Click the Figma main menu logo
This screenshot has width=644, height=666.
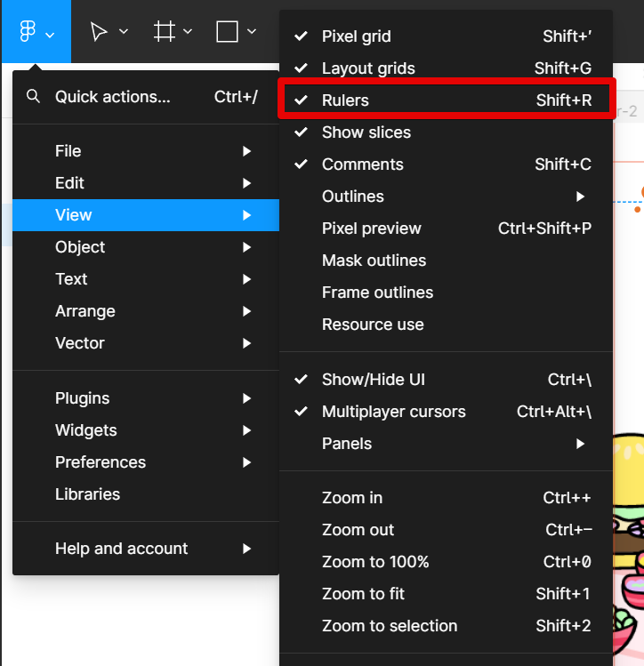tap(28, 32)
